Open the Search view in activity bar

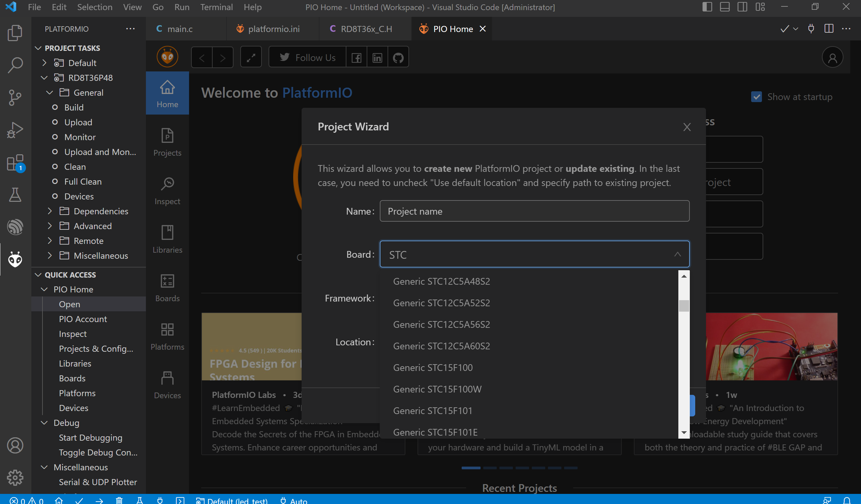[x=15, y=65]
